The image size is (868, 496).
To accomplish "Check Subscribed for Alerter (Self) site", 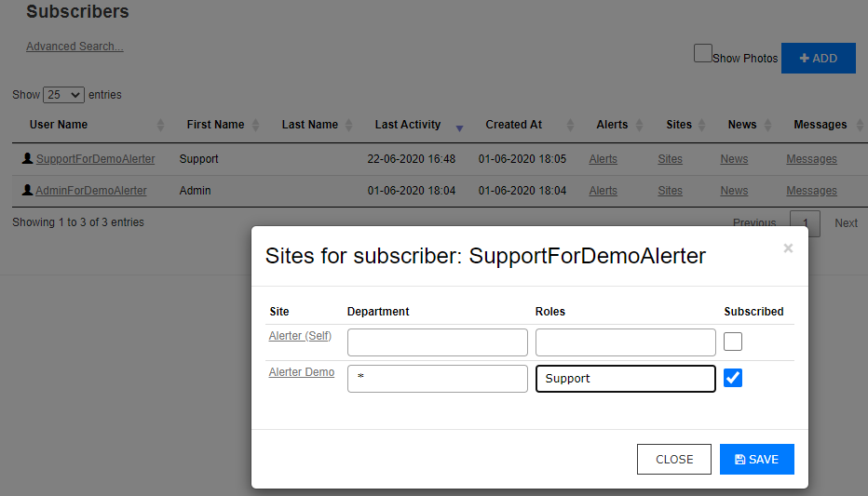I will (x=733, y=342).
